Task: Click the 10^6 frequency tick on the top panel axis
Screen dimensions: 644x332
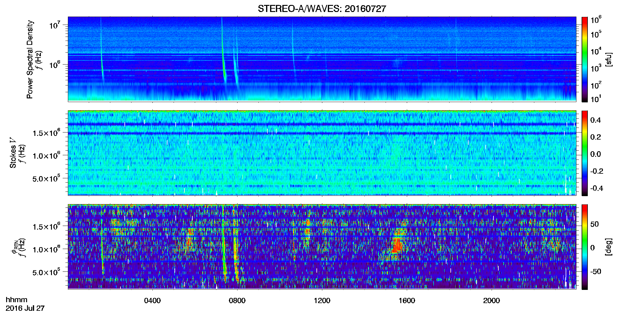Action: [54, 65]
